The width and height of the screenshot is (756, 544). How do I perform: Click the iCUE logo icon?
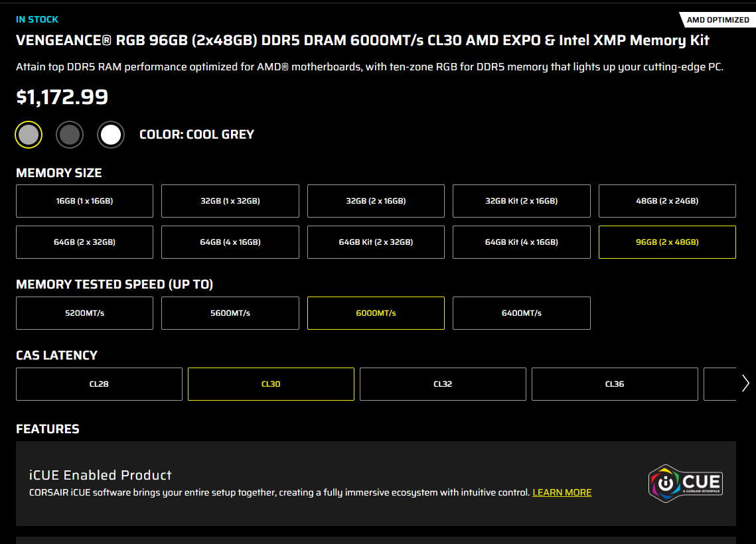point(685,484)
